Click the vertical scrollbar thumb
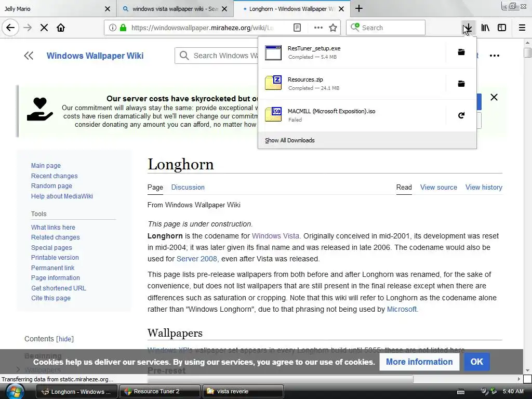This screenshot has width=532, height=399. (x=527, y=52)
